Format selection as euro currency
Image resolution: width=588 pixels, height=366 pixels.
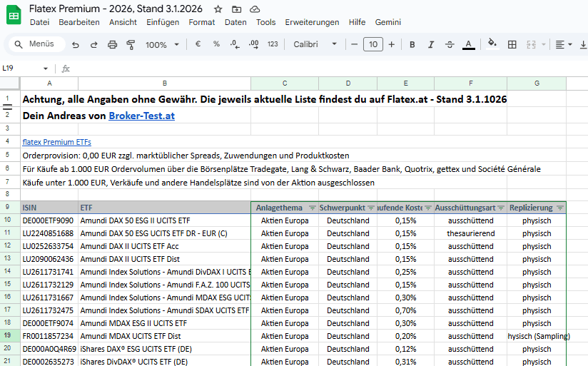[x=198, y=44]
